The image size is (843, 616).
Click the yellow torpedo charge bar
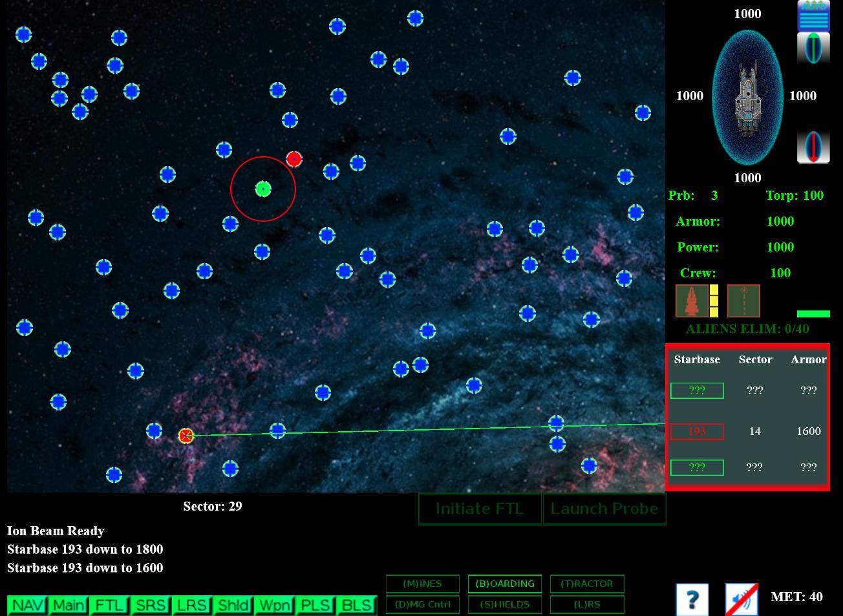pyautogui.click(x=714, y=301)
